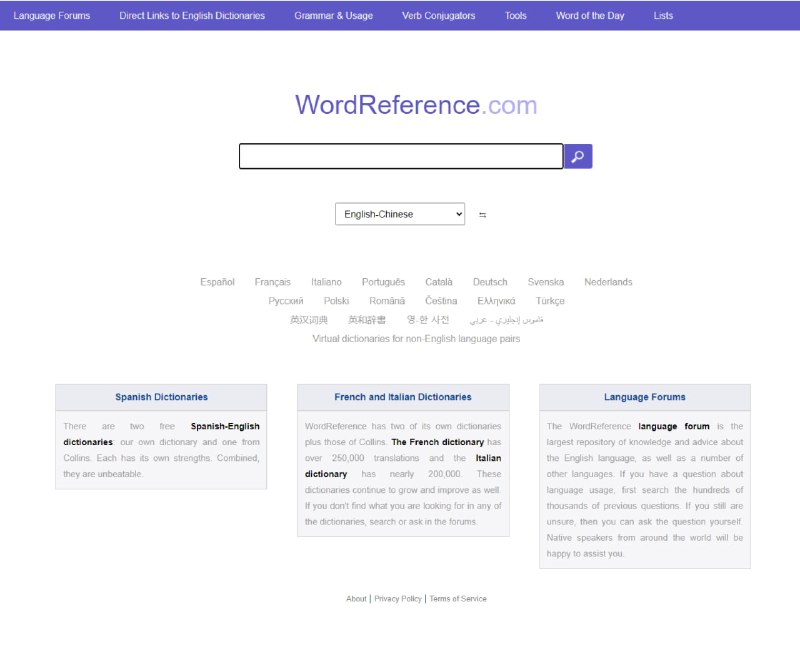The image size is (800, 651).
Task: Select the Arabic dictionary link
Action: [x=506, y=320]
